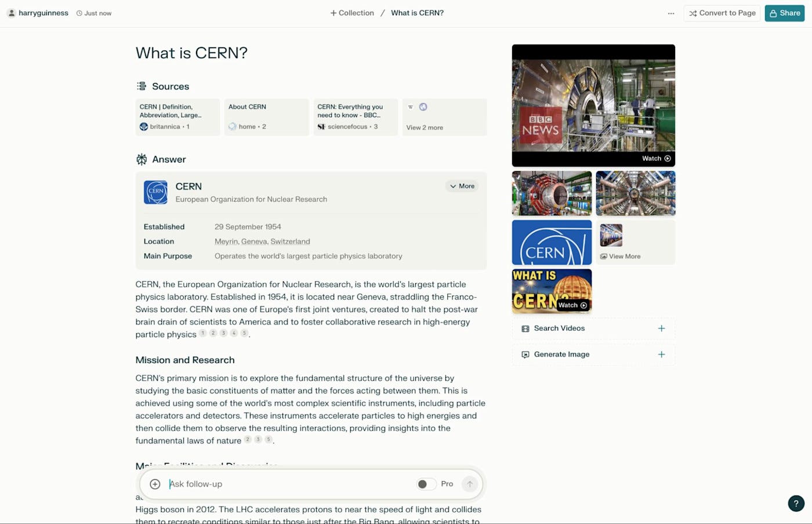Click citation marker 1 after first paragraph
Screen dimensions: 812x524
(x=202, y=333)
